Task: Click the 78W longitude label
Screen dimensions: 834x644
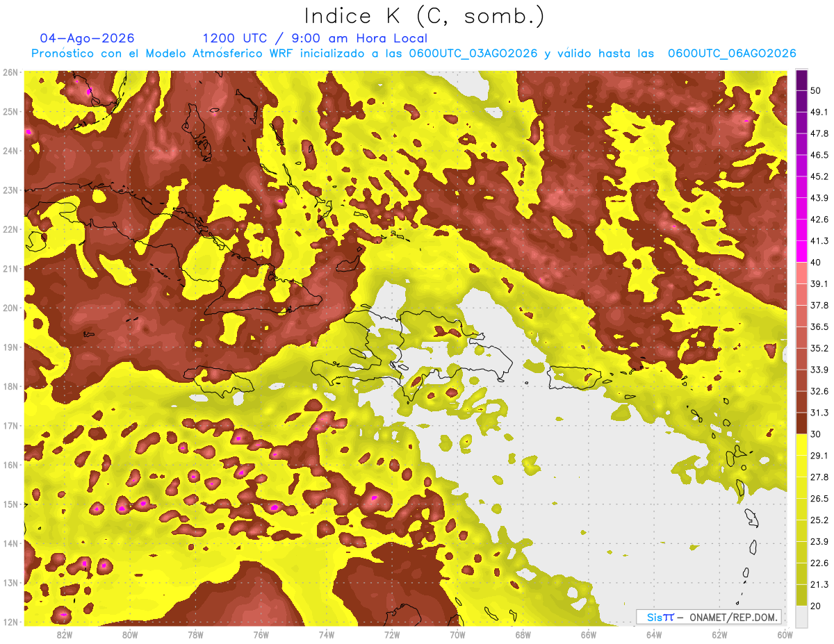Action: (x=195, y=634)
